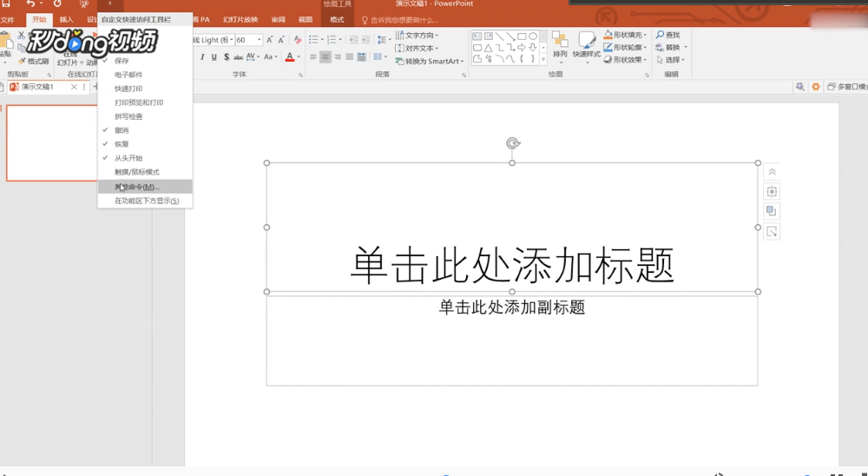Click the rotate handle above title box
Screen dimensions: 868x476
pyautogui.click(x=513, y=143)
